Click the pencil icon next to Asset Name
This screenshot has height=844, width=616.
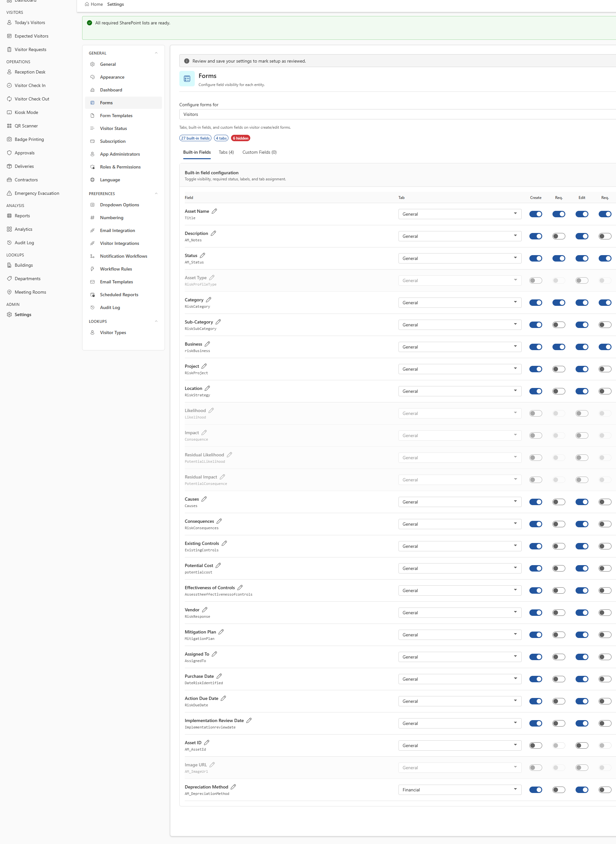point(214,211)
